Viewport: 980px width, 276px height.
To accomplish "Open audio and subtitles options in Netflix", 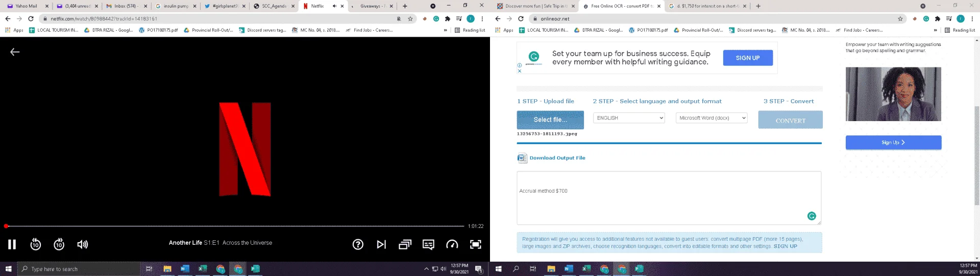I will pos(428,244).
